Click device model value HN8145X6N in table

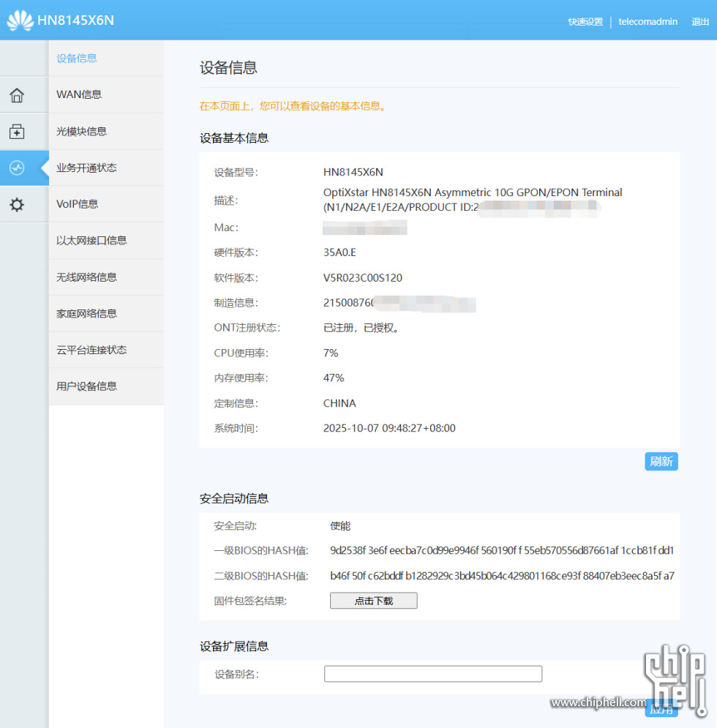click(x=353, y=172)
